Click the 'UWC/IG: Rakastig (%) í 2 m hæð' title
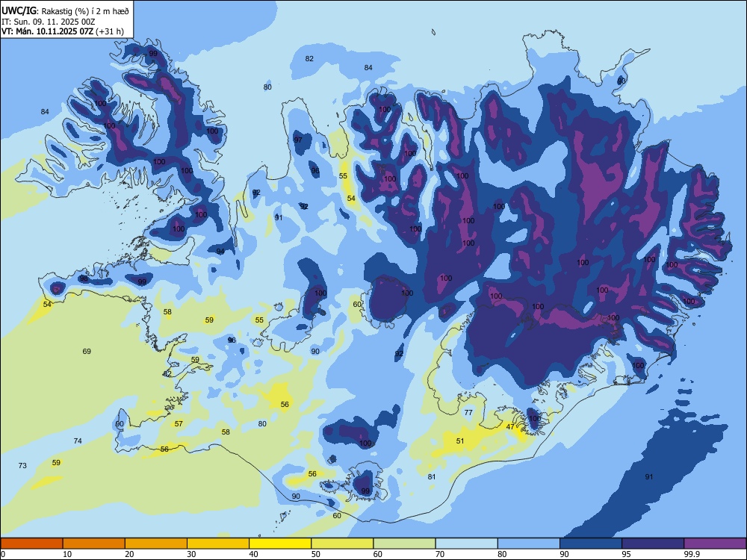 click(65, 11)
